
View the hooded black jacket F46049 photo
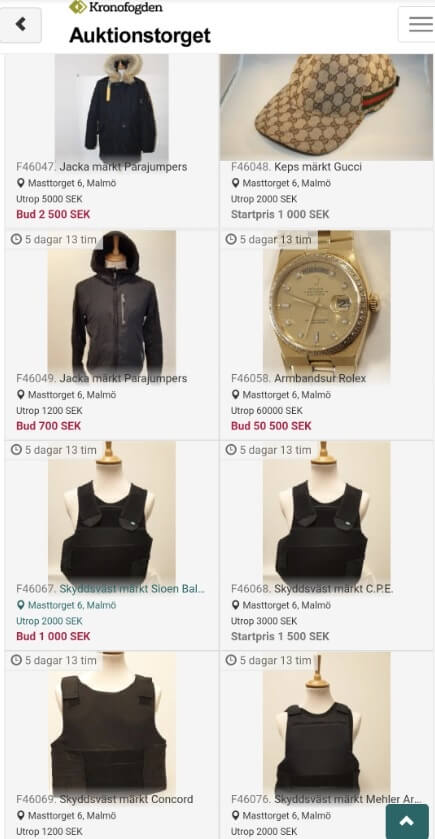(112, 302)
